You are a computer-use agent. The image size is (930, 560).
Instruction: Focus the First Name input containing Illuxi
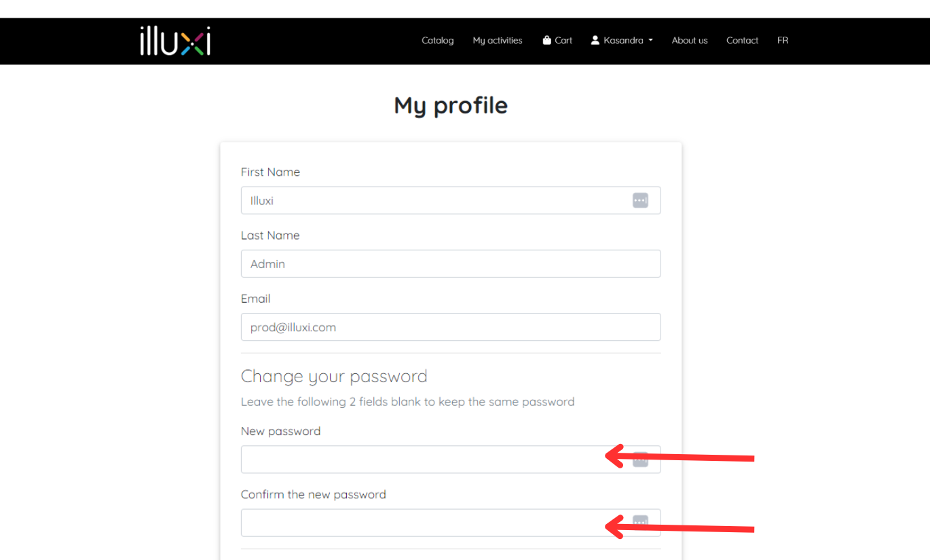point(451,200)
